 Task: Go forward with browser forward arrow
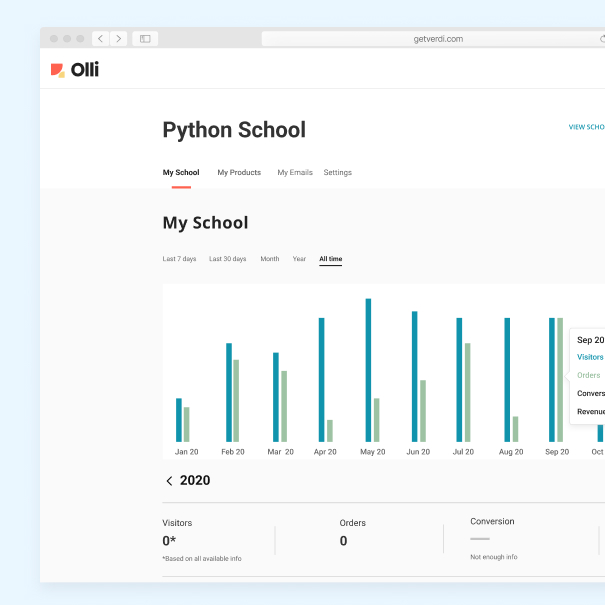[x=118, y=39]
